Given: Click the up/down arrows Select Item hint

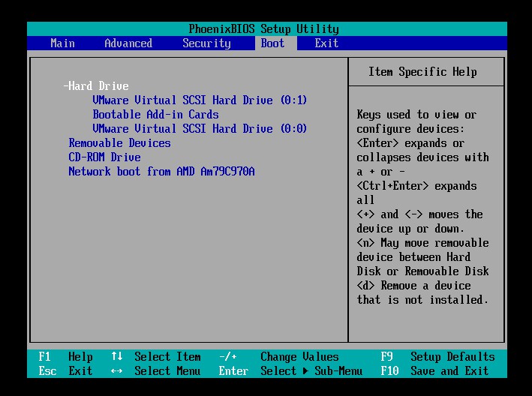Looking at the screenshot, I should [156, 357].
